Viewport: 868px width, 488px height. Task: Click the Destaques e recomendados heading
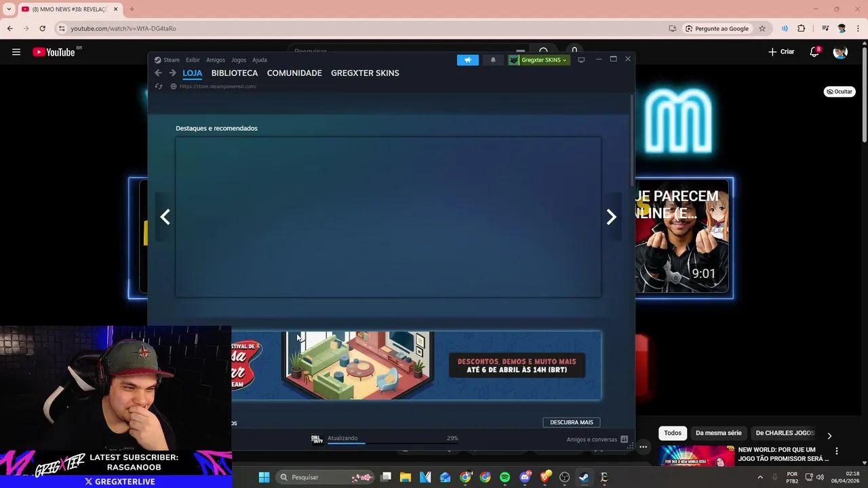tap(216, 128)
